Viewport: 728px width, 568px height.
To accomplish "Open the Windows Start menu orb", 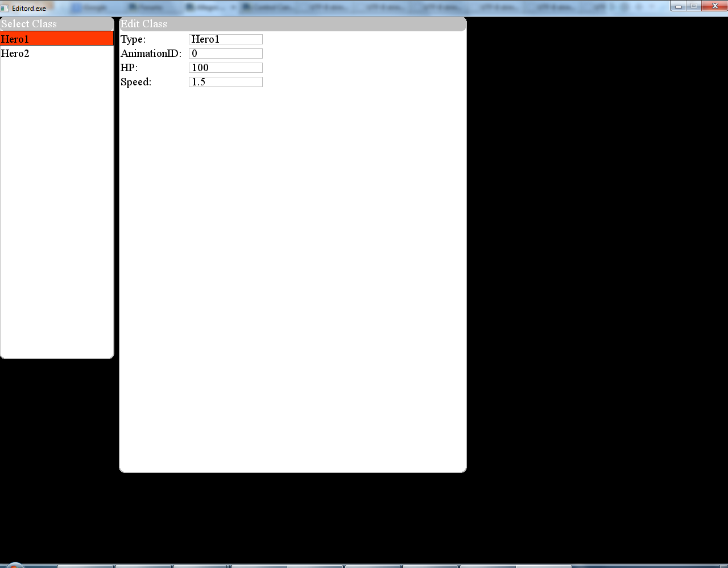I will (14, 565).
